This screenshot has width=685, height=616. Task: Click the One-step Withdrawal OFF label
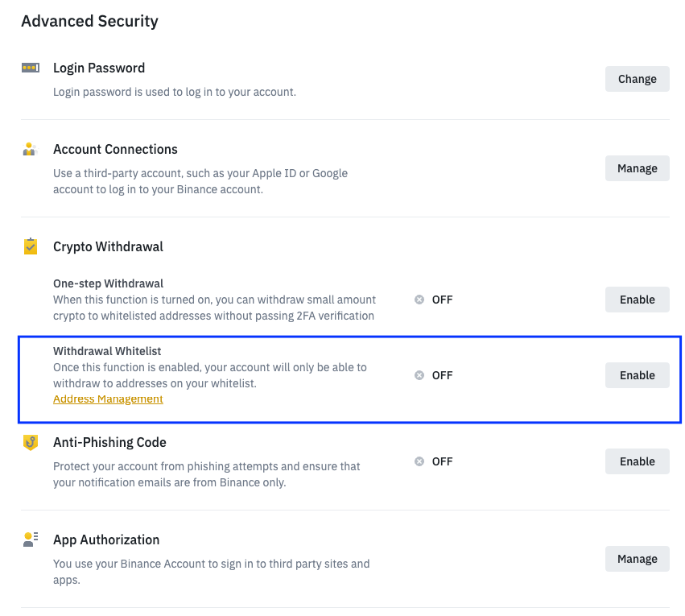pos(442,300)
